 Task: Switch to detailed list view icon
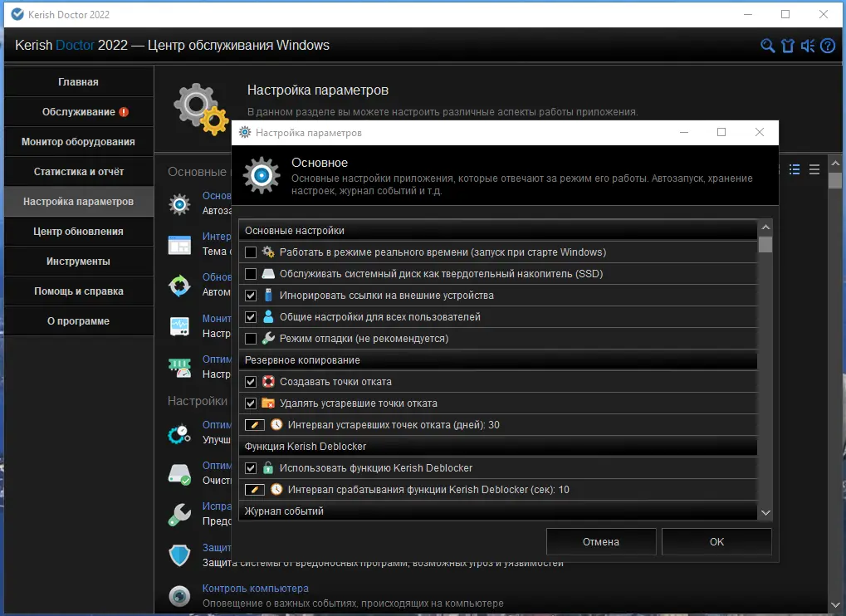pos(795,170)
